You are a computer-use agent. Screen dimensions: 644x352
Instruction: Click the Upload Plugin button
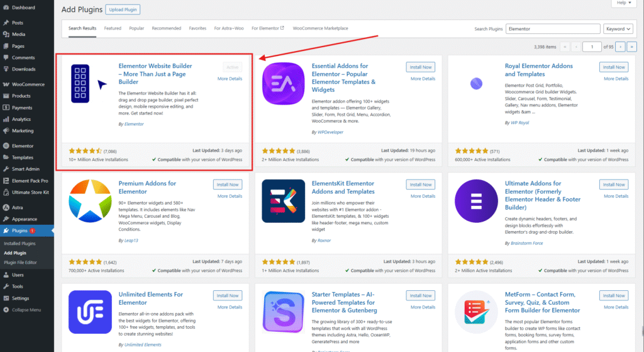[123, 9]
